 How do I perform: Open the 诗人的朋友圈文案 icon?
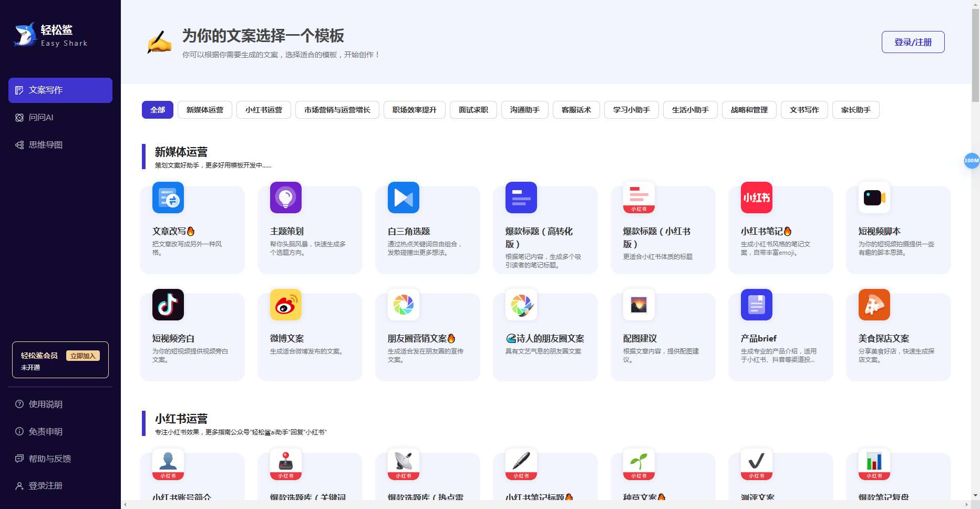[x=521, y=305]
